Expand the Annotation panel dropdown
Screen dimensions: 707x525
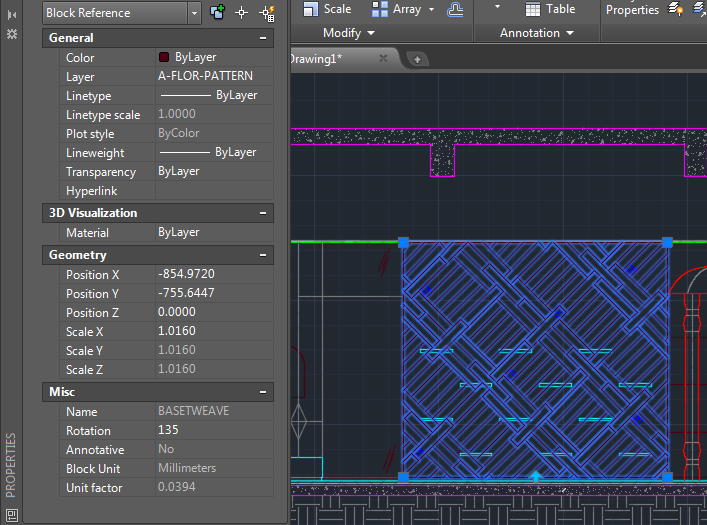pyautogui.click(x=537, y=33)
